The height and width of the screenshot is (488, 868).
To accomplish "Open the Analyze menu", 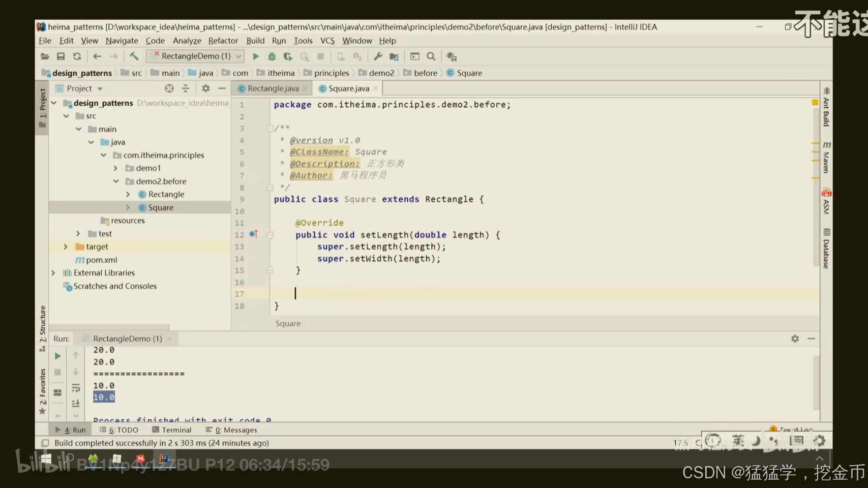I will click(x=187, y=41).
